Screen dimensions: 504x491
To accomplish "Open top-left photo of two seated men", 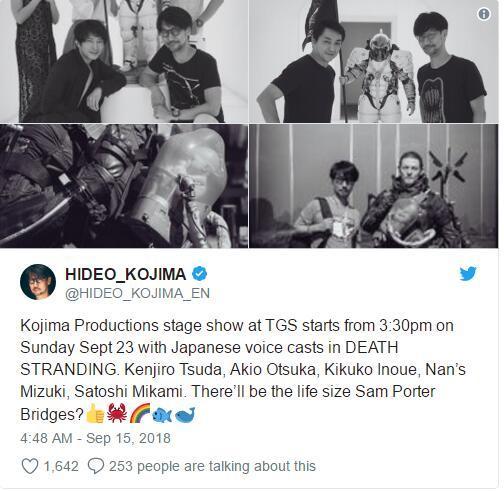I will 124,61.
